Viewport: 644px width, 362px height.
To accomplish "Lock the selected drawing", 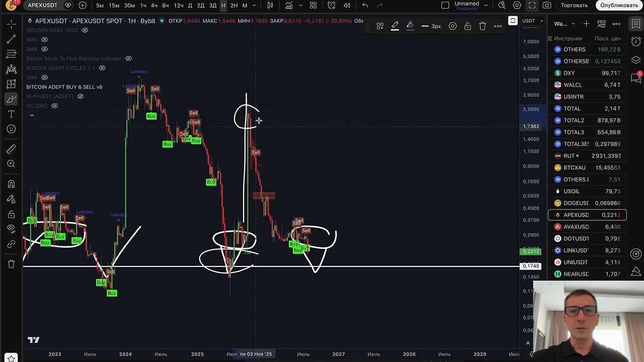I will click(467, 26).
